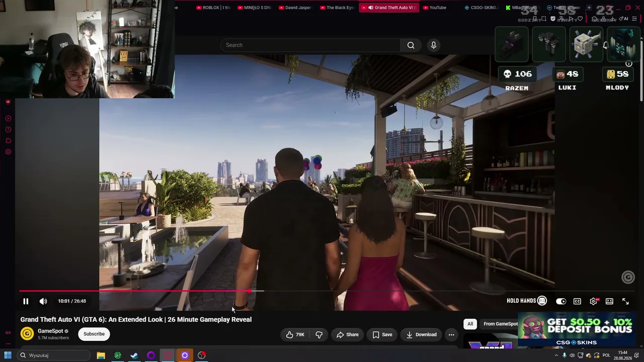
Task: Open the GameSpot channel name link
Action: click(50, 331)
